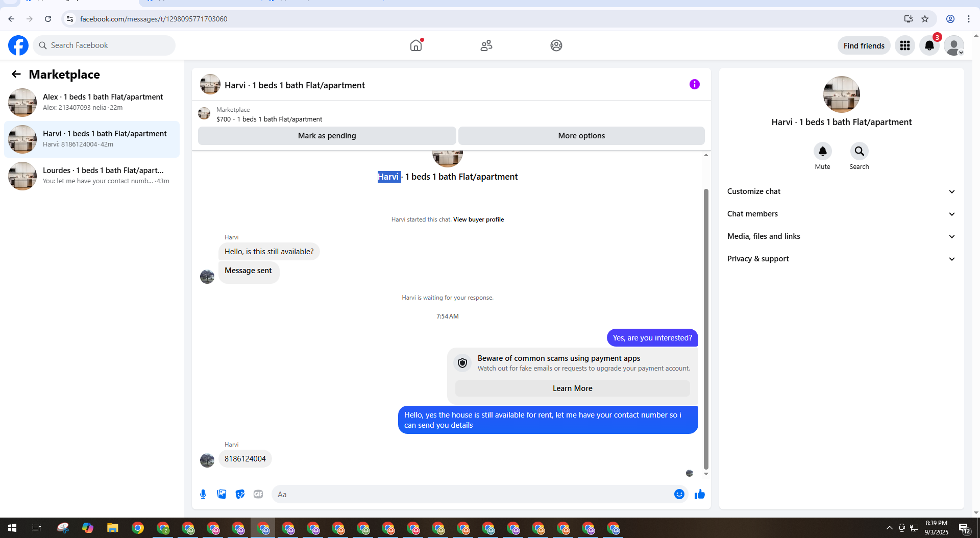The height and width of the screenshot is (538, 980).
Task: Open the Chrome three-dot menu
Action: 969,19
